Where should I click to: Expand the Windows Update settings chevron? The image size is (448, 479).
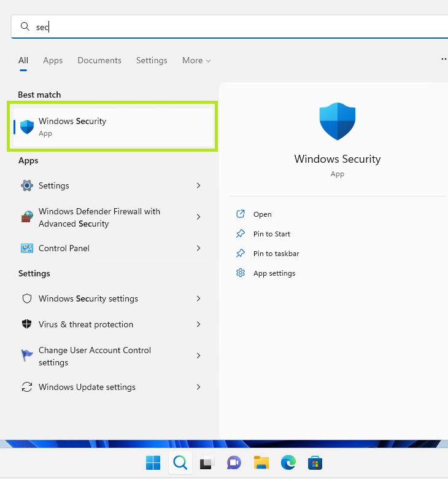click(x=198, y=387)
